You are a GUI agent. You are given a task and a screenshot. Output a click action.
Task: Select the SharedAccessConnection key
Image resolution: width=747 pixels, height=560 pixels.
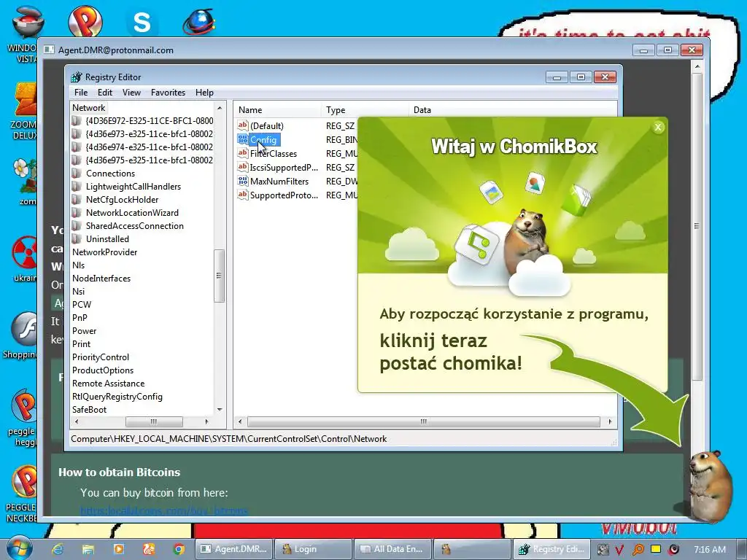click(x=134, y=226)
